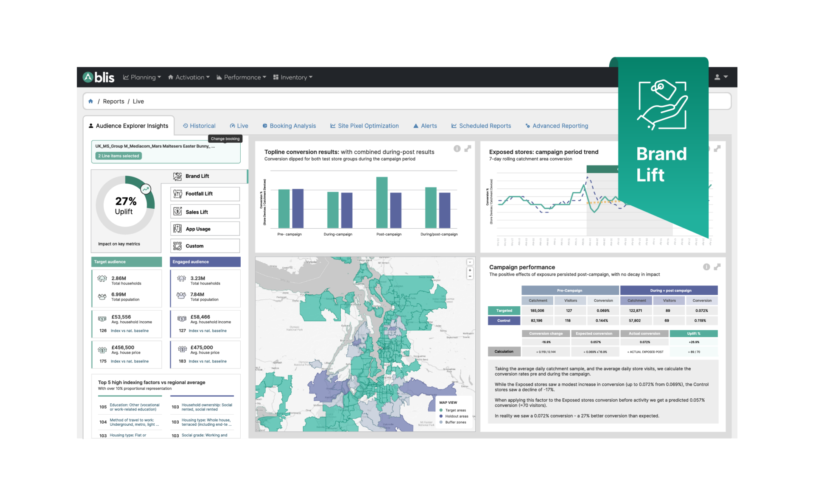The width and height of the screenshot is (816, 504).
Task: Open the Planning menu
Action: [142, 77]
